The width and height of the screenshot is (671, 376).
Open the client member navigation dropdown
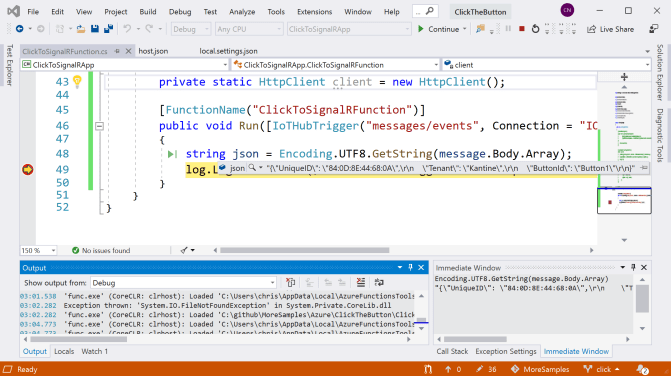tap(546, 65)
